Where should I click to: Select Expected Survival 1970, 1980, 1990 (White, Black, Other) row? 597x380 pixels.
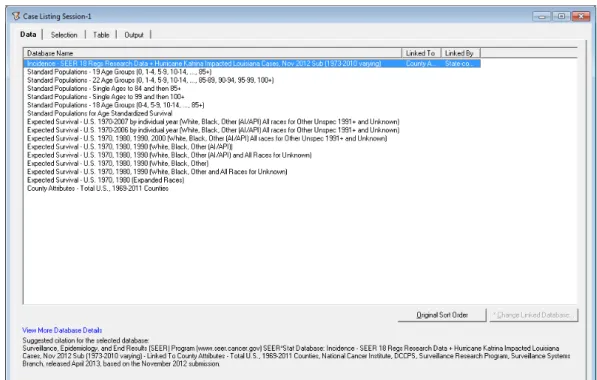[118, 163]
